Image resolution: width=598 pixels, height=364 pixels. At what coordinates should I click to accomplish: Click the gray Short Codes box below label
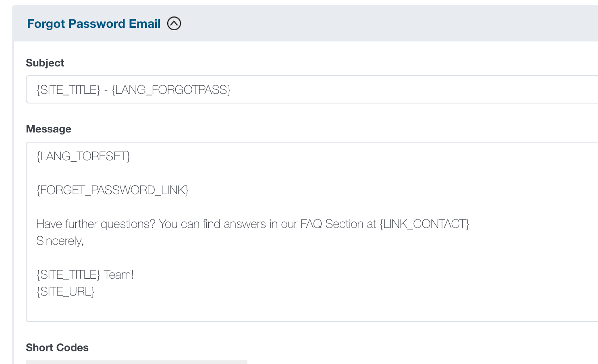coord(136,362)
